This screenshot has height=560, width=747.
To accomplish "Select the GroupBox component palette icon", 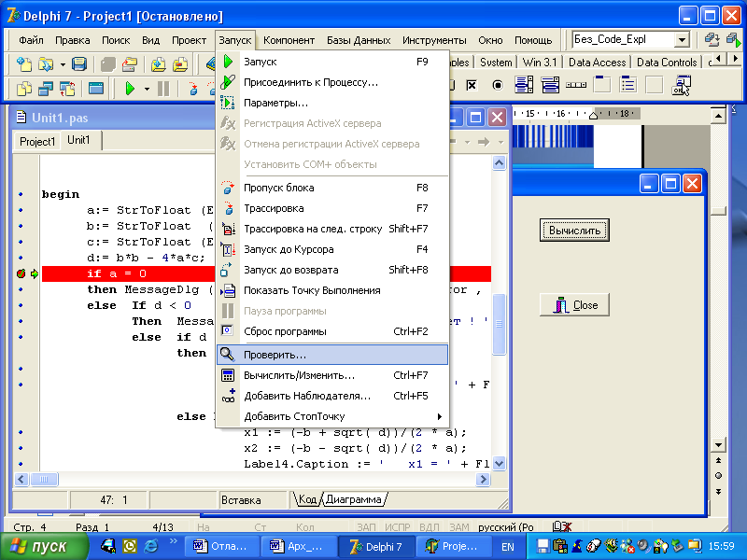I will point(602,85).
